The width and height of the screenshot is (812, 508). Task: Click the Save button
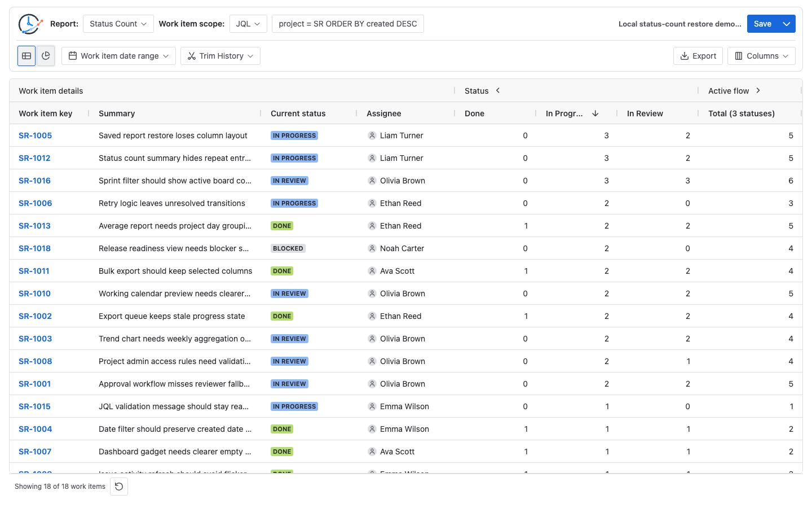(762, 24)
